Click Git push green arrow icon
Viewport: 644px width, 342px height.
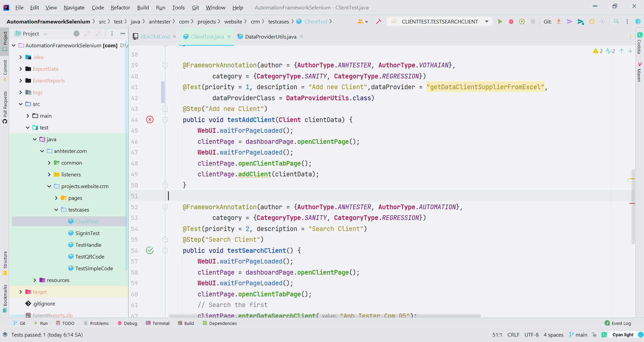coord(581,21)
